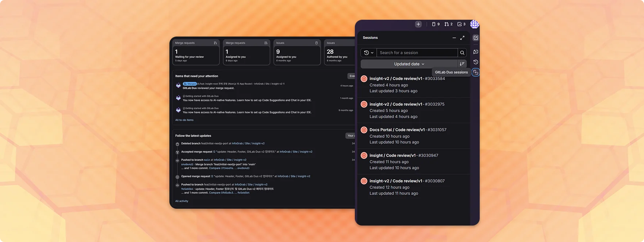Image resolution: width=644 pixels, height=242 pixels.
Task: Click the merge icon of Accepted merge request
Action: click(177, 152)
